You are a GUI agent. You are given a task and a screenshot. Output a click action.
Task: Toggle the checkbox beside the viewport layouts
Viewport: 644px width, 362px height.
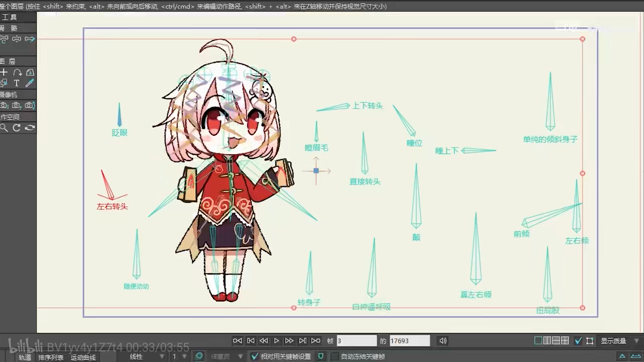578,341
